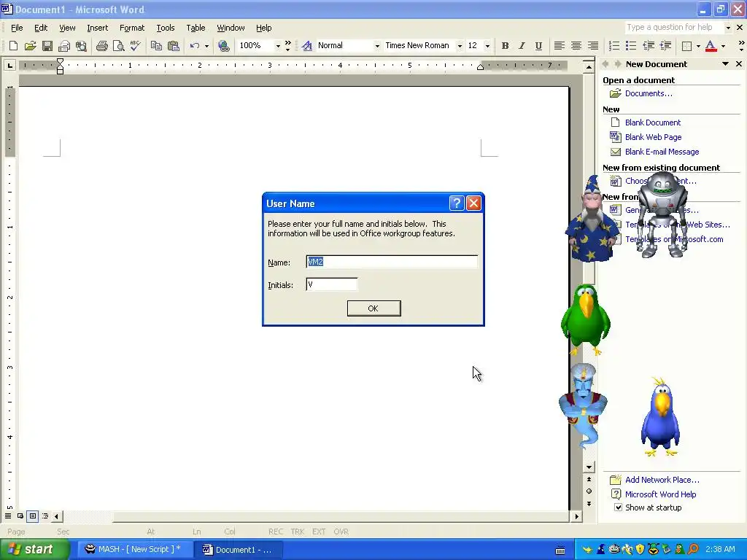The width and height of the screenshot is (747, 560).
Task: Click the Print toolbar icon
Action: pos(101,46)
